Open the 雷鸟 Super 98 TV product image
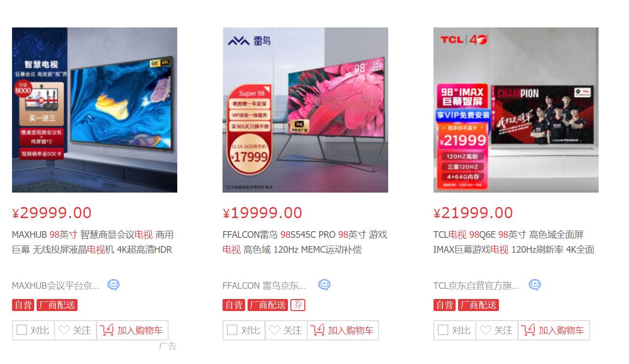This screenshot has width=629, height=364. [x=305, y=110]
